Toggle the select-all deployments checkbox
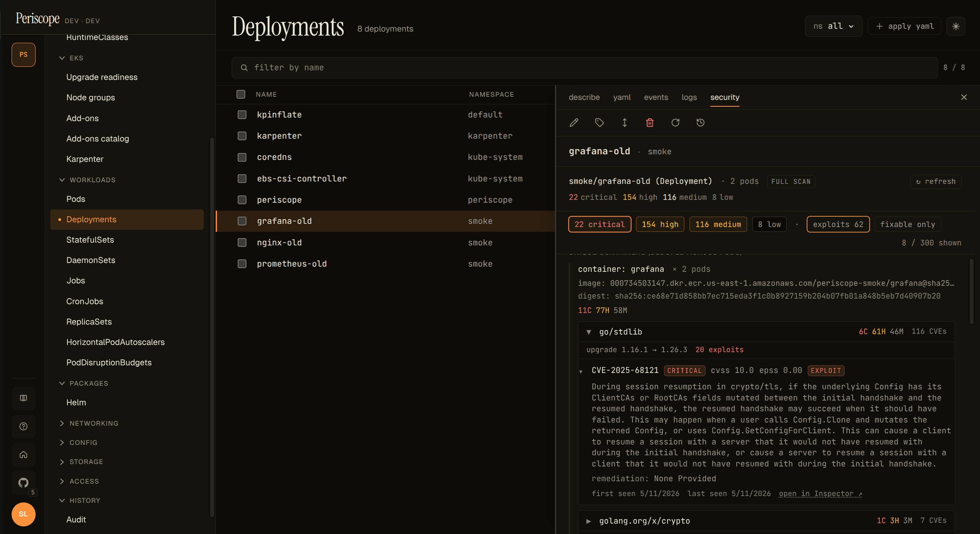 click(x=241, y=94)
